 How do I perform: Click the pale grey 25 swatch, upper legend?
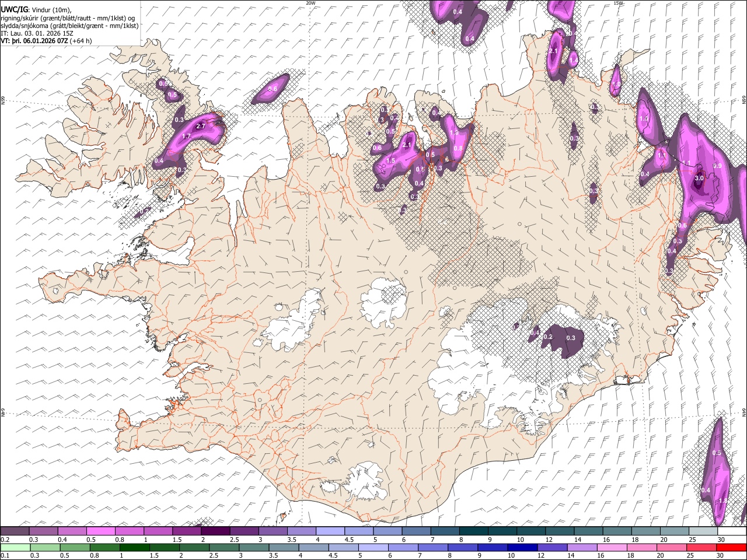point(704,531)
